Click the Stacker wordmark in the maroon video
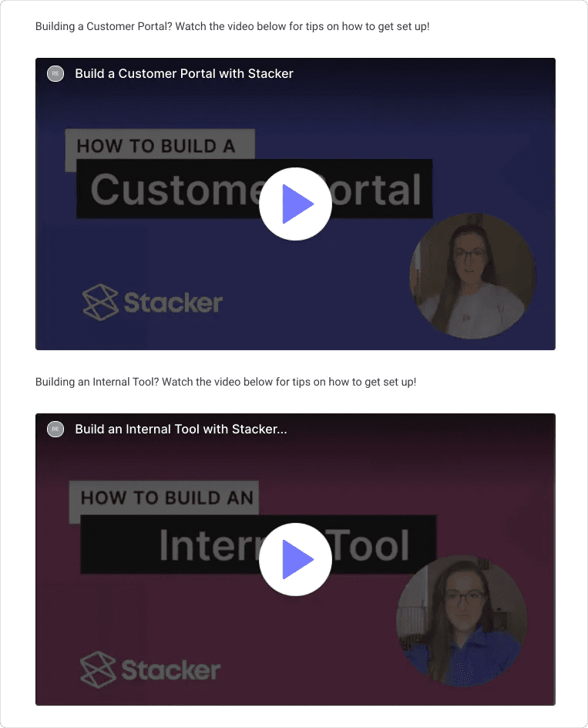Image resolution: width=588 pixels, height=728 pixels. click(x=171, y=670)
